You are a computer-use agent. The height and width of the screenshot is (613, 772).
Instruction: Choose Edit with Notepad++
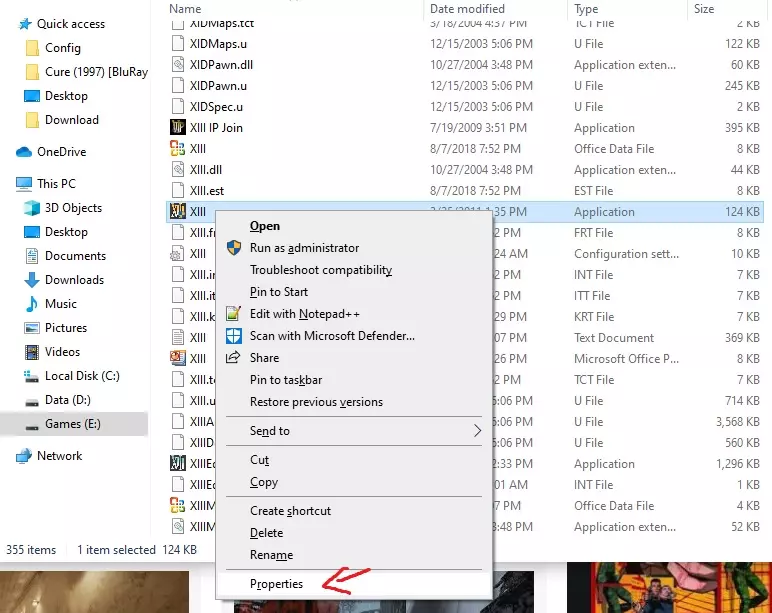(305, 314)
